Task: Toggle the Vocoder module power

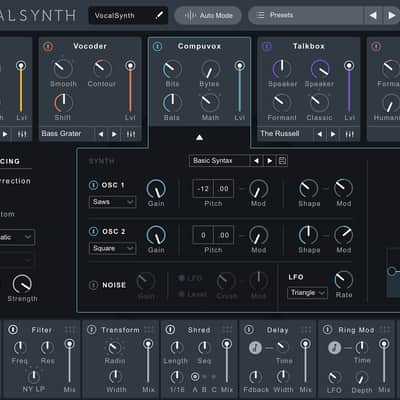Action: point(48,46)
